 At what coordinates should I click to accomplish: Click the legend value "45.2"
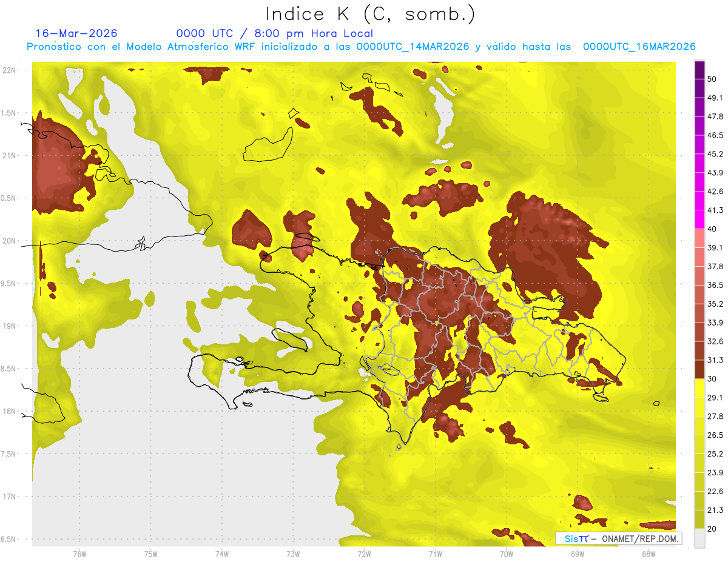pyautogui.click(x=715, y=154)
